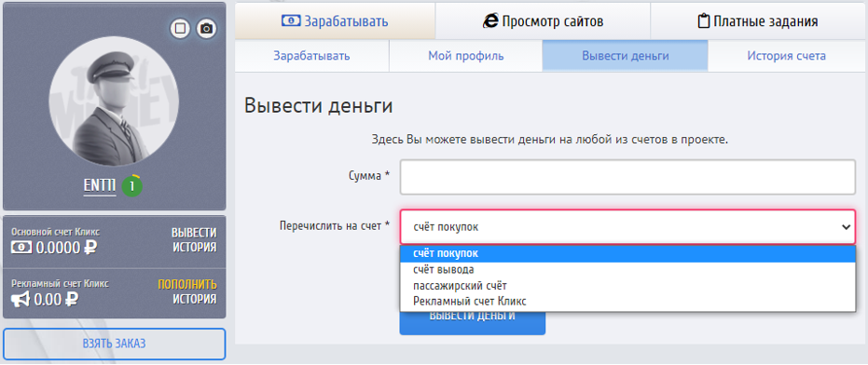Click the ВЫВЕСТИ ДЕНЬГИ blue button
This screenshot has height=365, width=868.
(x=472, y=322)
